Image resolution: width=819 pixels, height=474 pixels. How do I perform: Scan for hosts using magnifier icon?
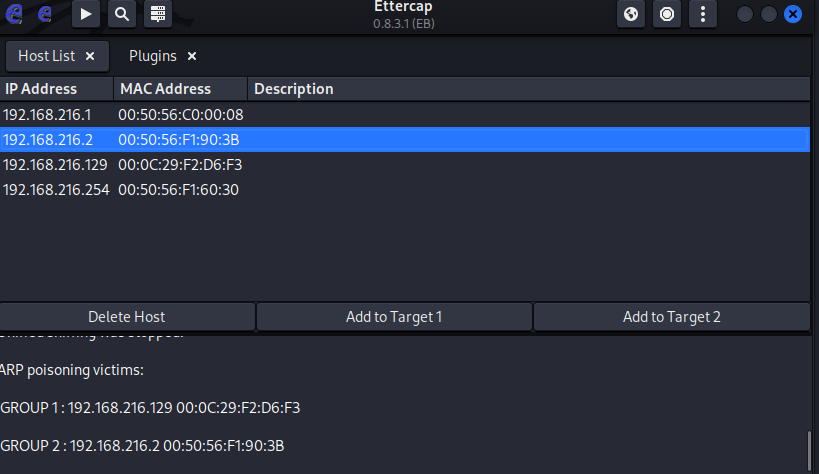point(121,14)
